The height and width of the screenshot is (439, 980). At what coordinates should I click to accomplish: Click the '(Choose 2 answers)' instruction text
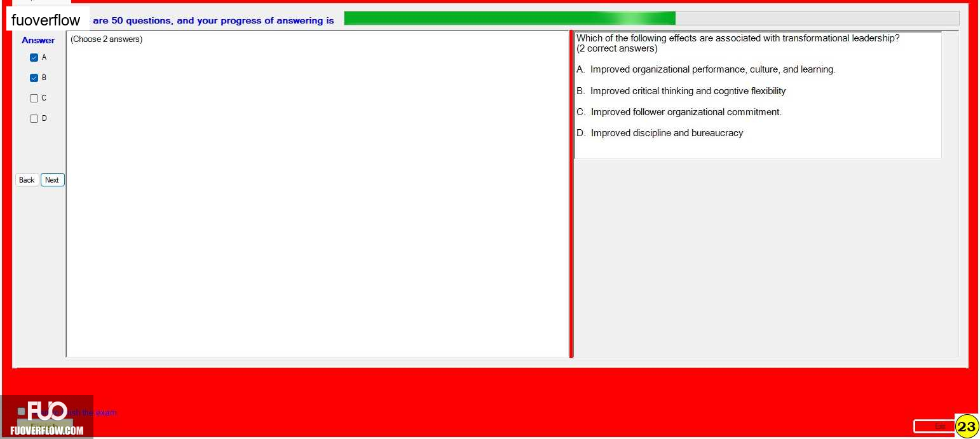pos(106,39)
